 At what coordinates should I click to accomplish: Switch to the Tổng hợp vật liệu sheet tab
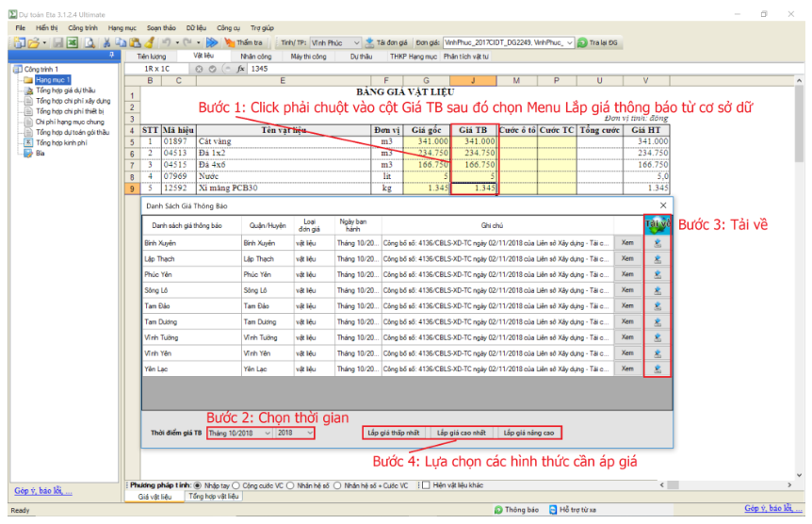[213, 497]
